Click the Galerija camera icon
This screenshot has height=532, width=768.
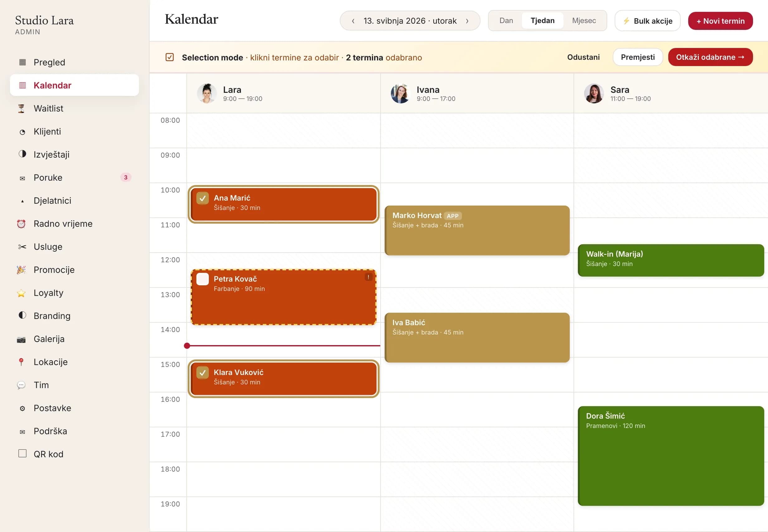(21, 339)
